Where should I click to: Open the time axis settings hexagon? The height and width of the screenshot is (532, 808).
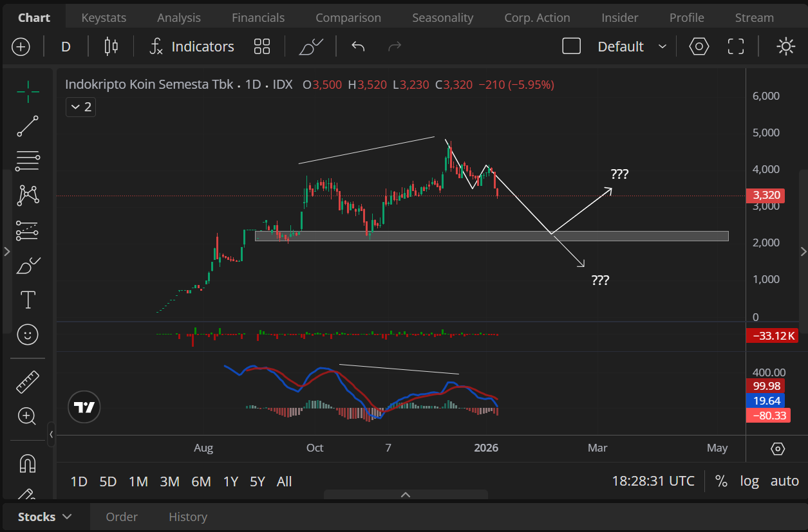tap(777, 448)
